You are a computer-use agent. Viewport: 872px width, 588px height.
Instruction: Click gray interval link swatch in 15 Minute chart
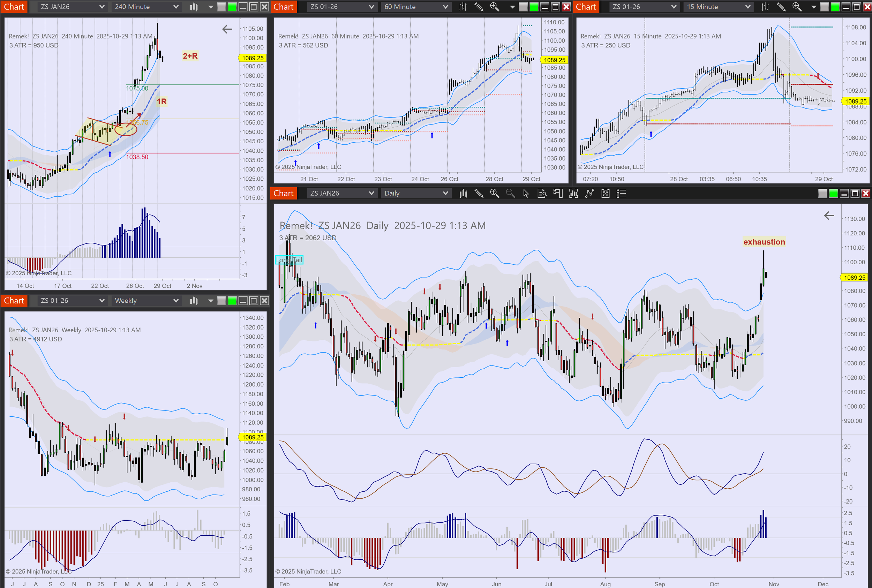point(824,7)
